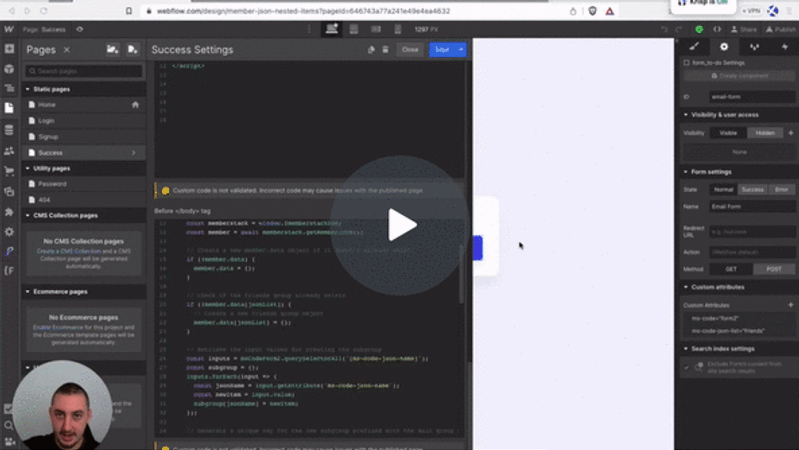Switch to tablet breakpoint
This screenshot has width=799, height=450.
point(354,29)
